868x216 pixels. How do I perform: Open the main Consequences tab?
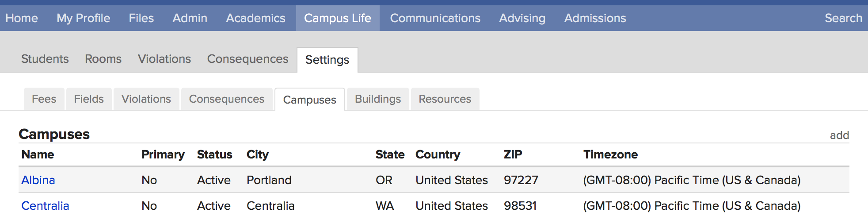point(247,59)
